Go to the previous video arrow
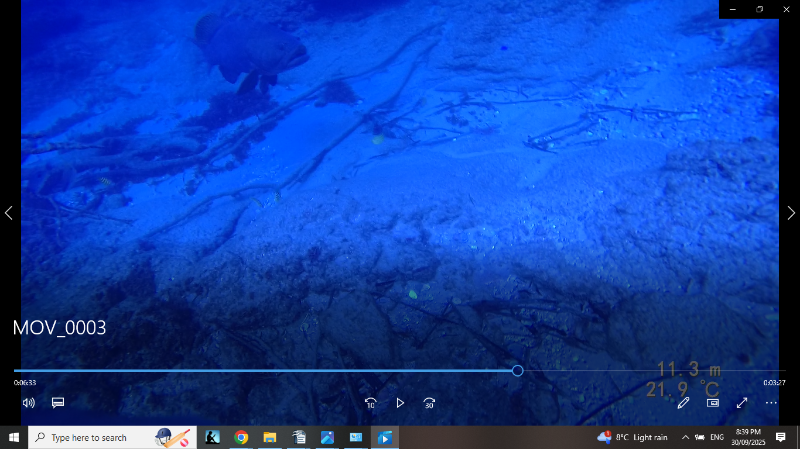Viewport: 800px width, 449px height. coord(9,213)
